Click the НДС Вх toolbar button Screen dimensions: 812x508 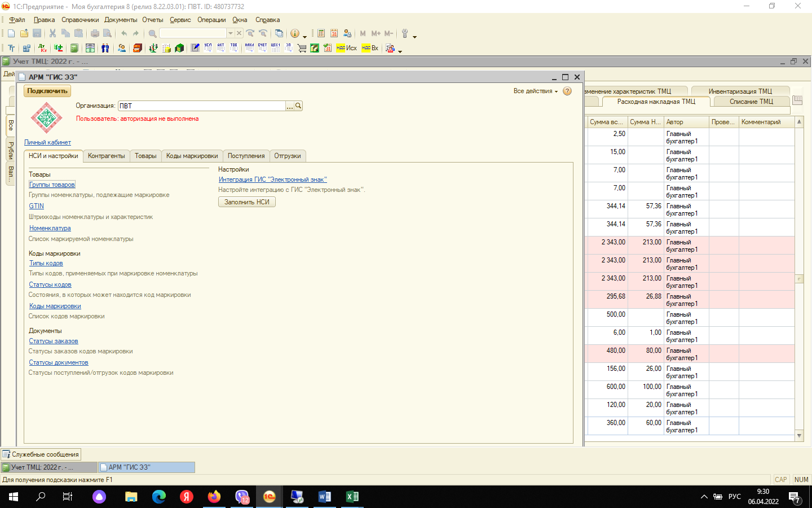[370, 48]
